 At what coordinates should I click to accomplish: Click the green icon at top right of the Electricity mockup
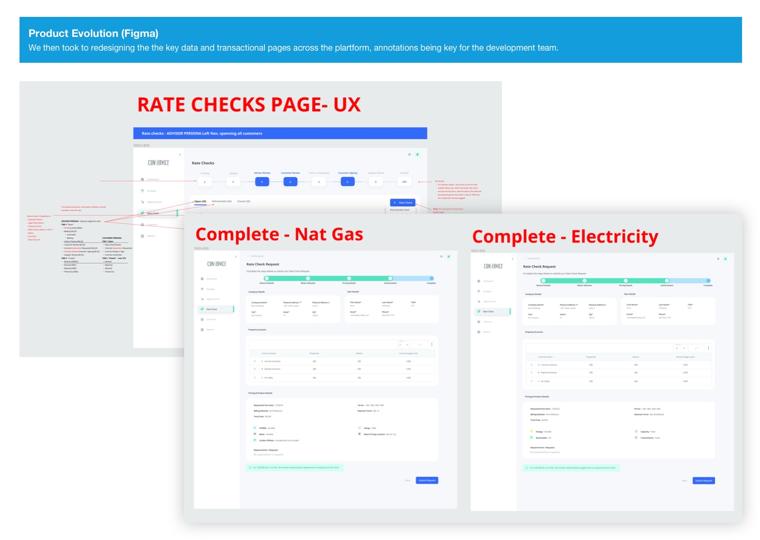point(725,259)
